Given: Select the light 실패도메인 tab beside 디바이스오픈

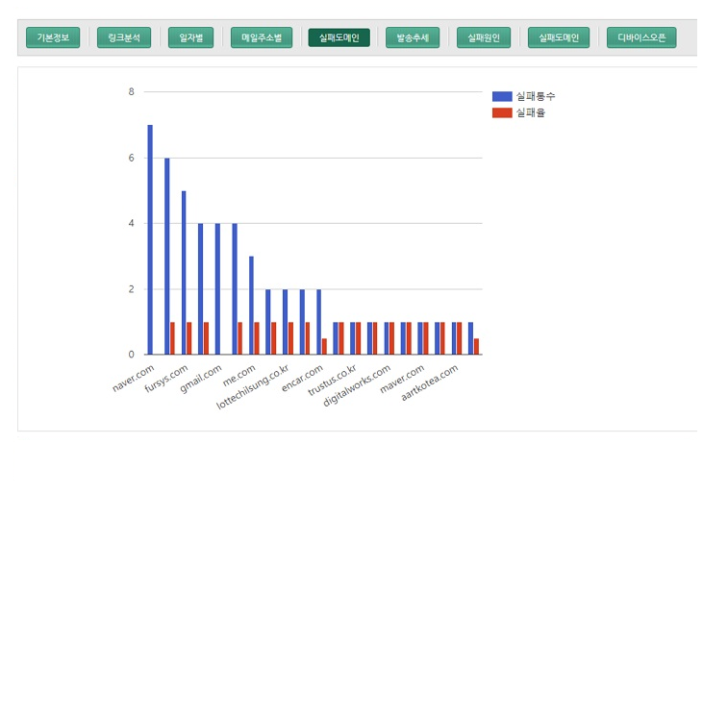Looking at the screenshot, I should (x=559, y=37).
